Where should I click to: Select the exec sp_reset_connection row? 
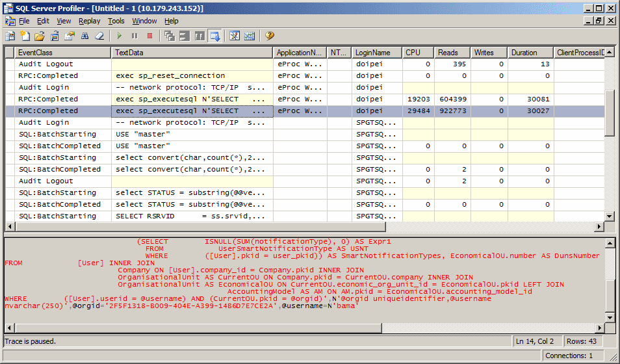[x=305, y=75]
